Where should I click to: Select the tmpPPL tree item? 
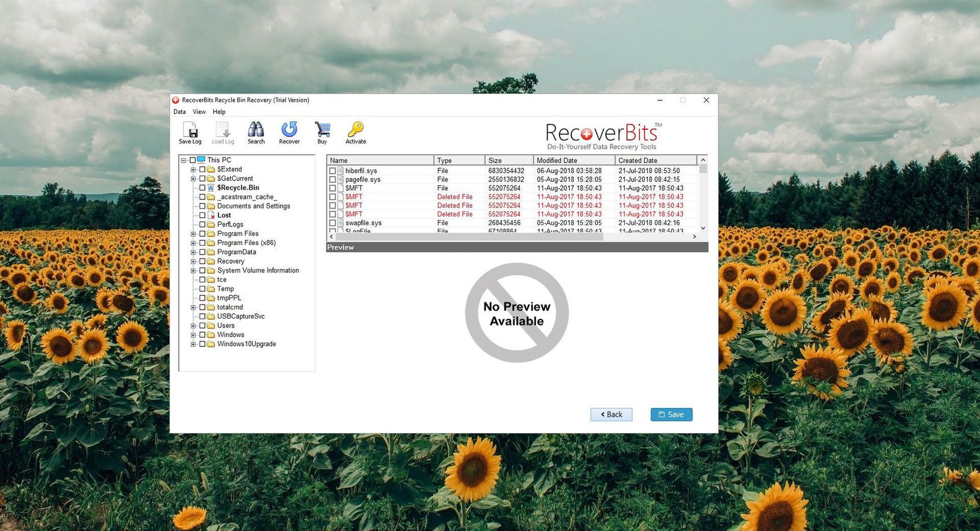229,298
